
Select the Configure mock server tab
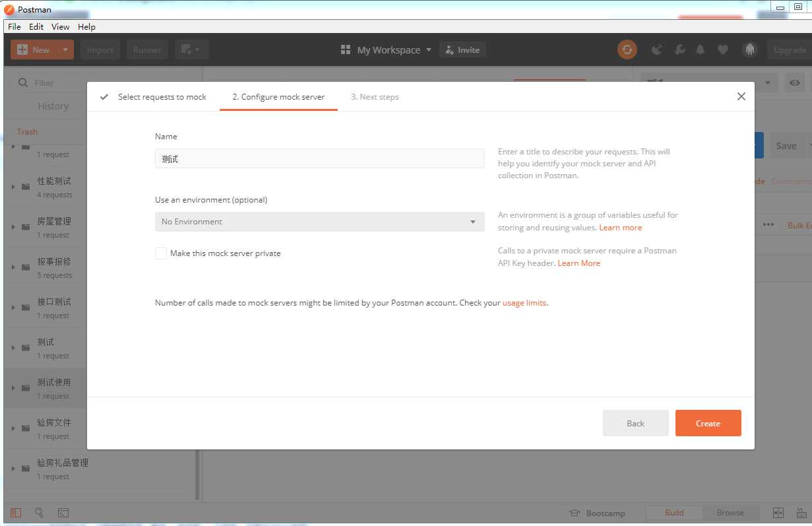pyautogui.click(x=278, y=97)
